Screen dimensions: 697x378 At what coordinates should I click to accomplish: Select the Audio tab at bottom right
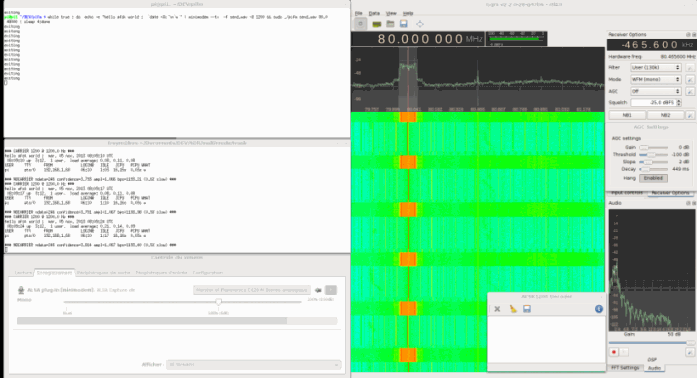[654, 368]
